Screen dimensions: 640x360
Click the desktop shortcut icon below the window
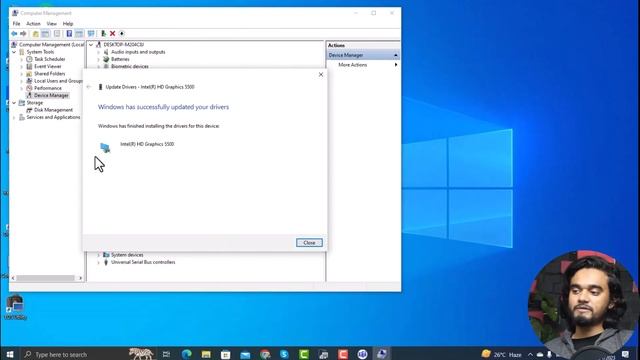click(x=15, y=307)
